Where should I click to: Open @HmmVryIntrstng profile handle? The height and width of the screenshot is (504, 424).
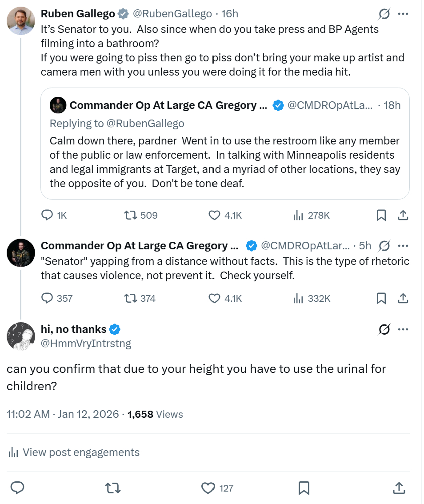coord(86,343)
